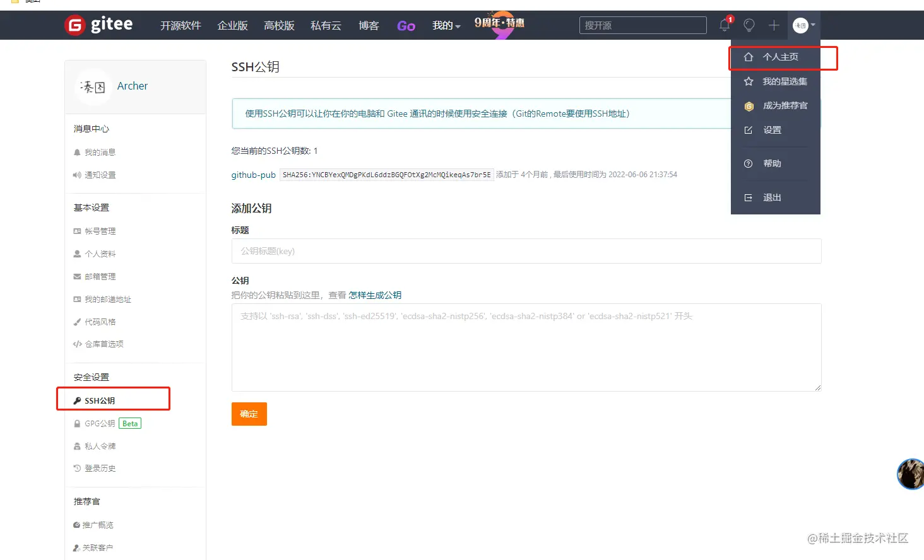924x560 pixels.
Task: Click the Archer profile avatar in the sidebar
Action: 93,87
